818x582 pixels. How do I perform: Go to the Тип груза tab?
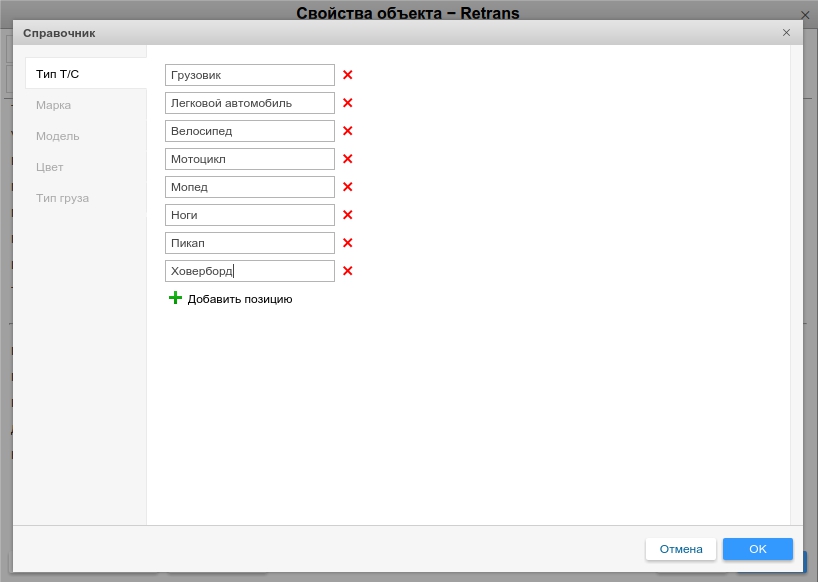(x=63, y=198)
